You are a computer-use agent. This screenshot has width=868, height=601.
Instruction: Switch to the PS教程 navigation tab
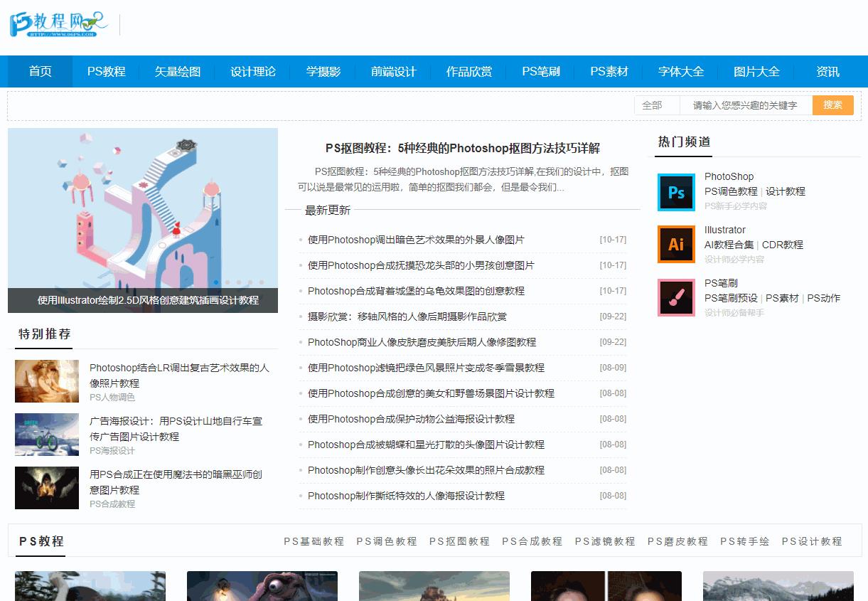click(x=105, y=71)
